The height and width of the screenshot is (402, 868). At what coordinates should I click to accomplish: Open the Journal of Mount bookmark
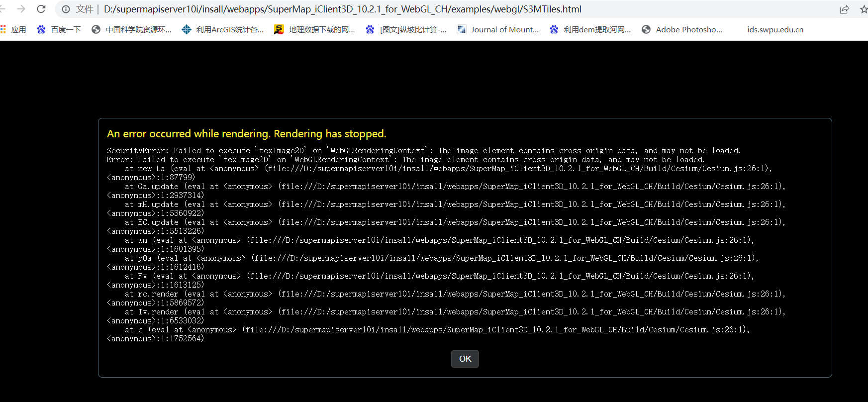[498, 29]
